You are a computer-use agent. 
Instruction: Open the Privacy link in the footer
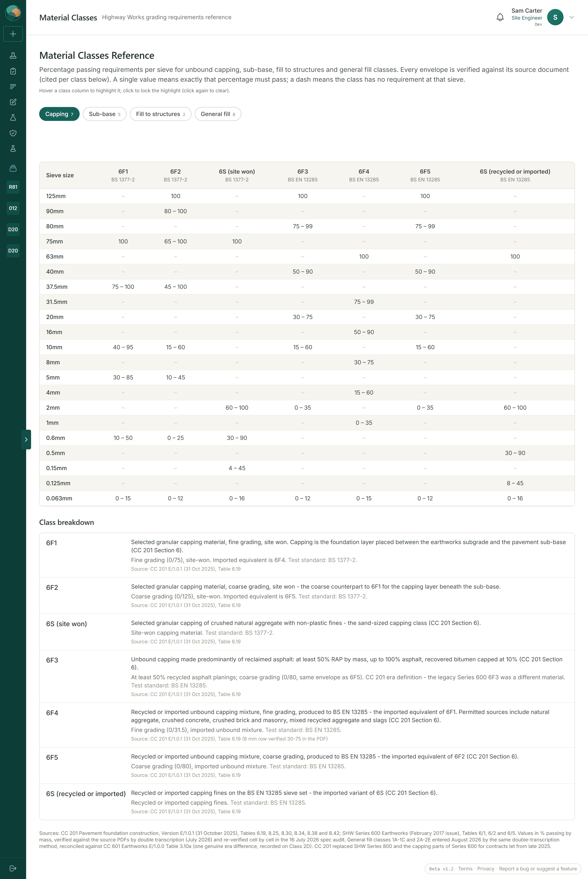[486, 869]
